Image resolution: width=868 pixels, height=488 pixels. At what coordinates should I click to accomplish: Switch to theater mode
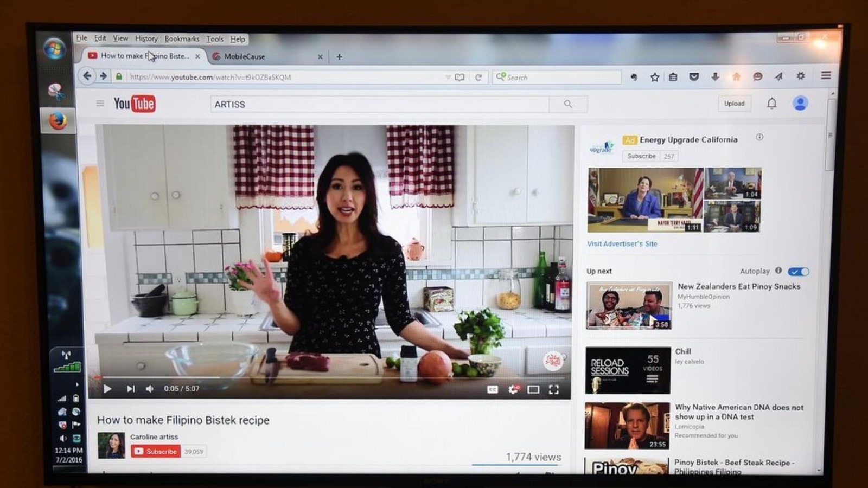533,389
